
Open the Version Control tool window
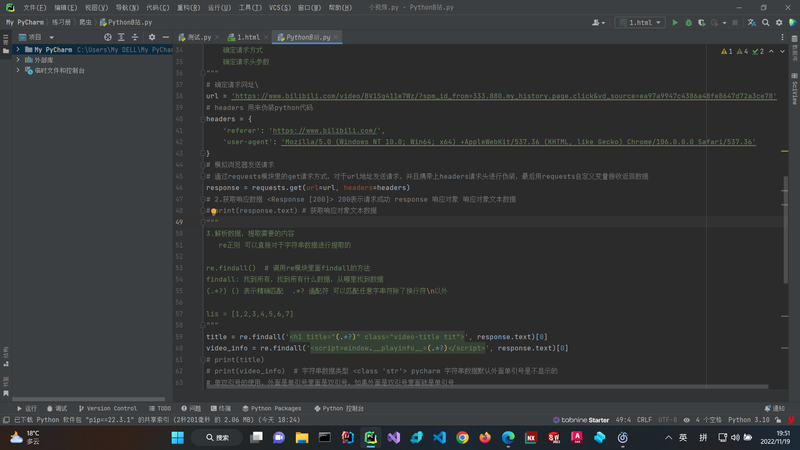pos(108,409)
